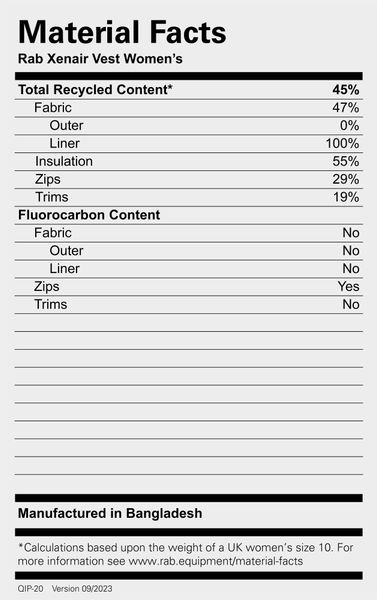The image size is (377, 600).
Task: Click the fluorocarbon Fabric No value
Action: click(x=351, y=233)
